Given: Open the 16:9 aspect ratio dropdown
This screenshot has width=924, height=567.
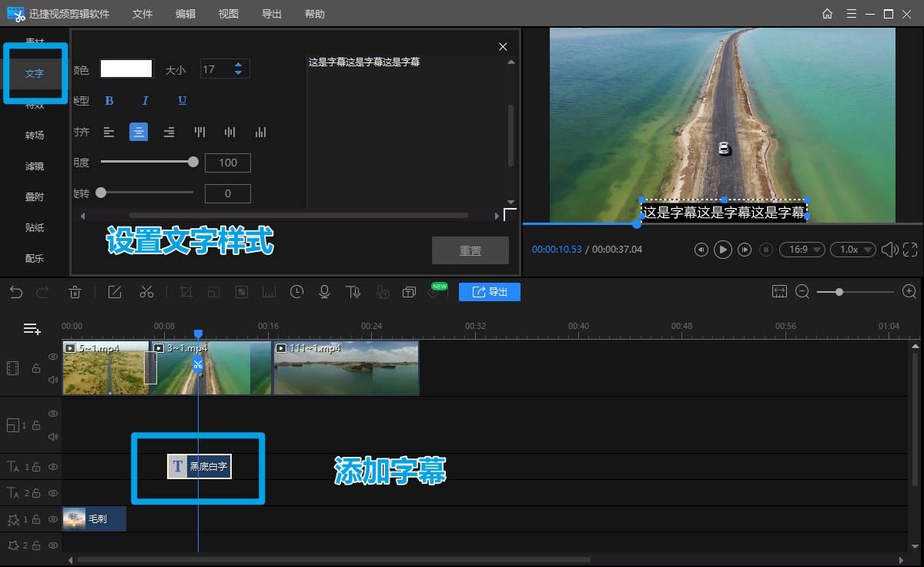Looking at the screenshot, I should 802,250.
